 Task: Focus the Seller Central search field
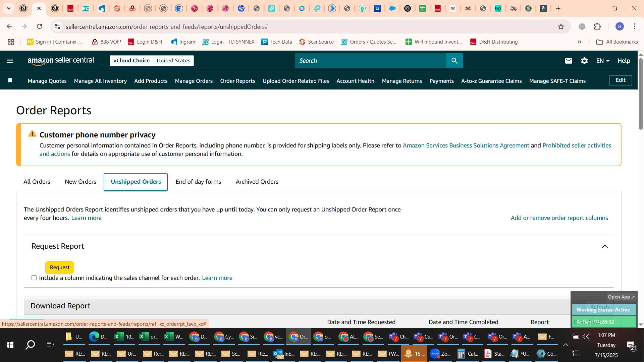pos(371,61)
